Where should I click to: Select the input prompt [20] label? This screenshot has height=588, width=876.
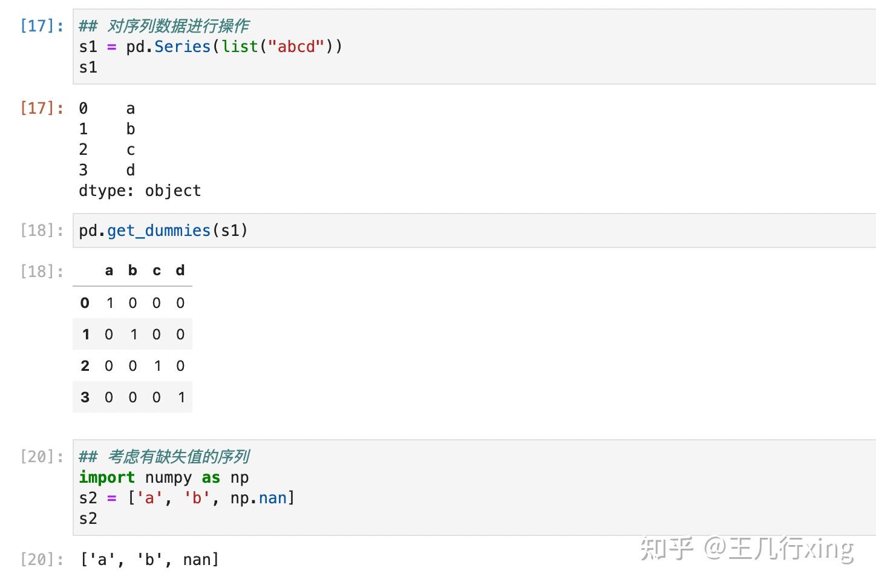(x=42, y=456)
